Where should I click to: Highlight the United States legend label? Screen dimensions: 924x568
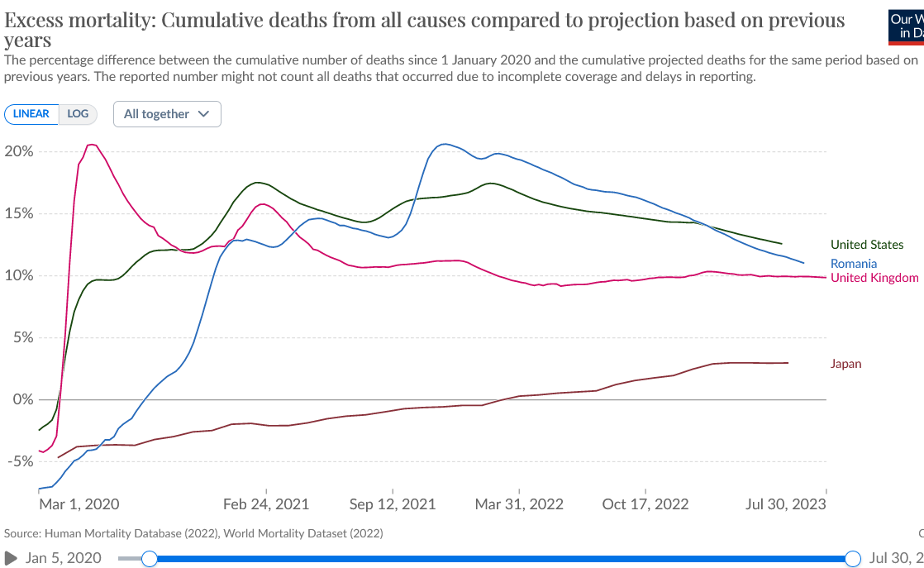867,245
